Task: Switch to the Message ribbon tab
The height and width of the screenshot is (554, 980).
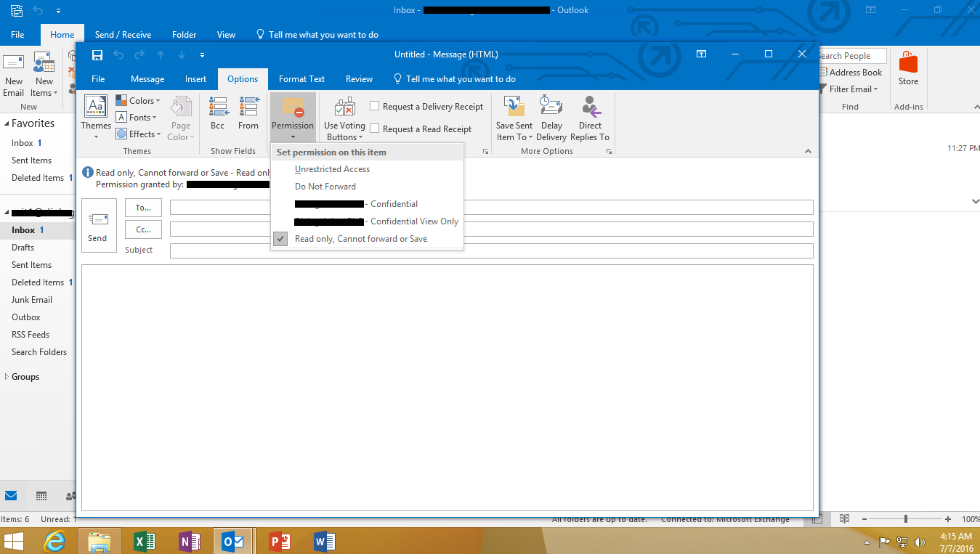Action: (147, 79)
